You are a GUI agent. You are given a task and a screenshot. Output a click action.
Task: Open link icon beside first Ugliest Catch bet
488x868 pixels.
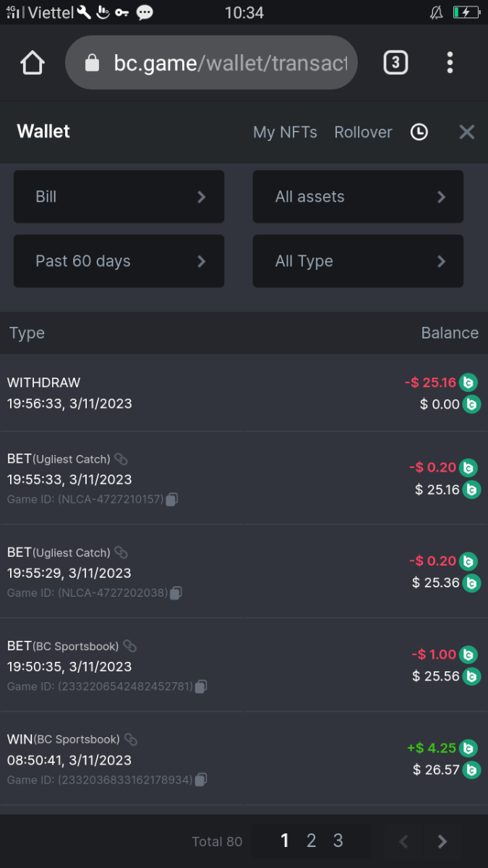tap(121, 459)
